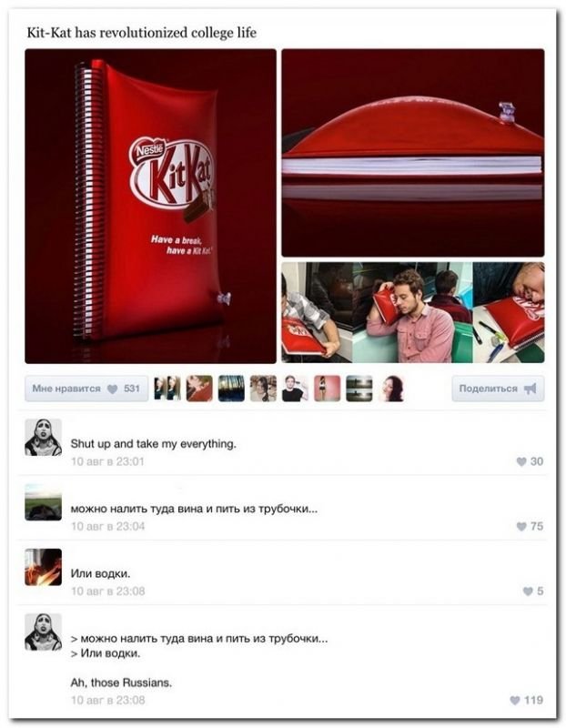
Task: Open fire avatar of 'Или водки.' commenter
Action: (x=43, y=567)
